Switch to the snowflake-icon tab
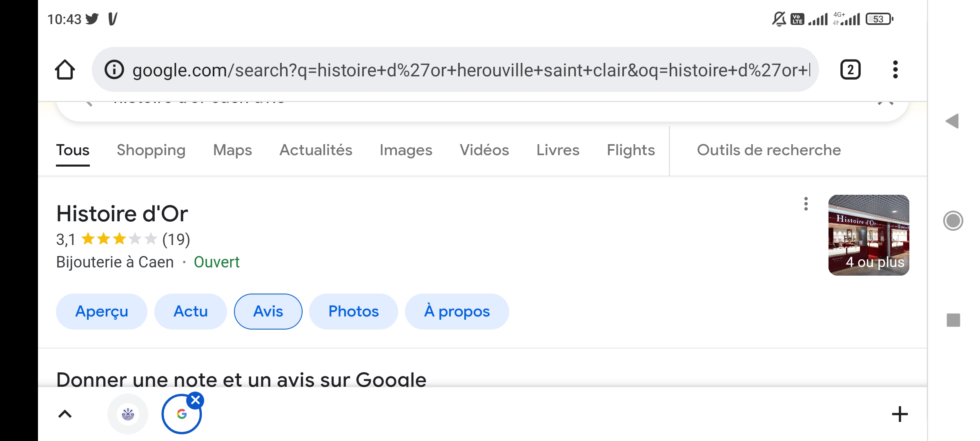 point(128,414)
